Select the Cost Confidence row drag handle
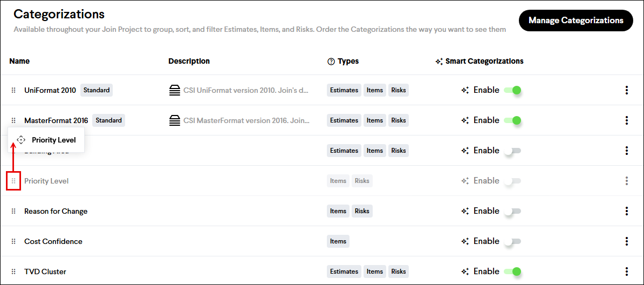644x285 pixels. point(14,241)
